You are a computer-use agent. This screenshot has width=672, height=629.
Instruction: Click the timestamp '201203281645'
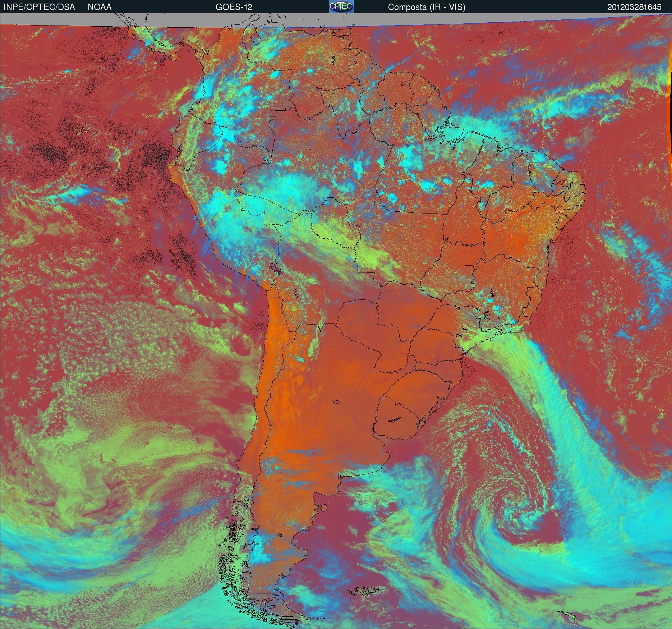[x=634, y=7]
